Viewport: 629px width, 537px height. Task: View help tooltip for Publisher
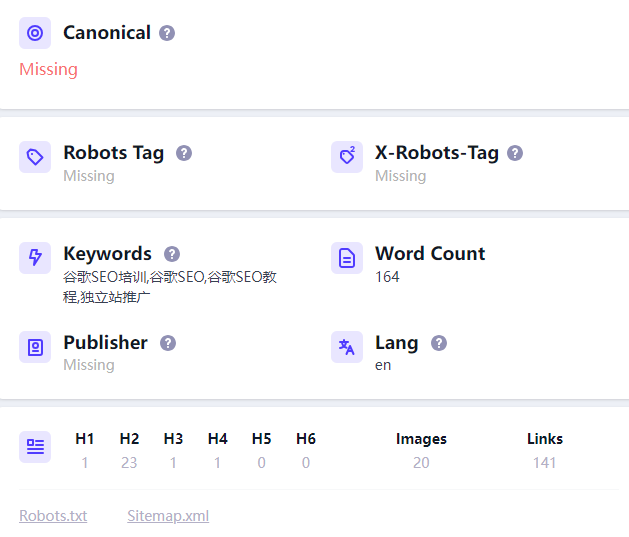tap(168, 343)
